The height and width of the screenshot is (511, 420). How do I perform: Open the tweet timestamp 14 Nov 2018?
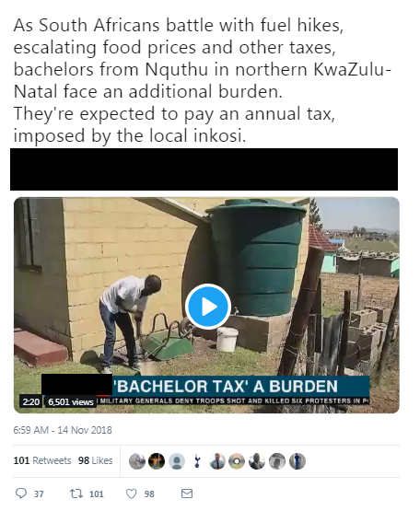pos(63,430)
